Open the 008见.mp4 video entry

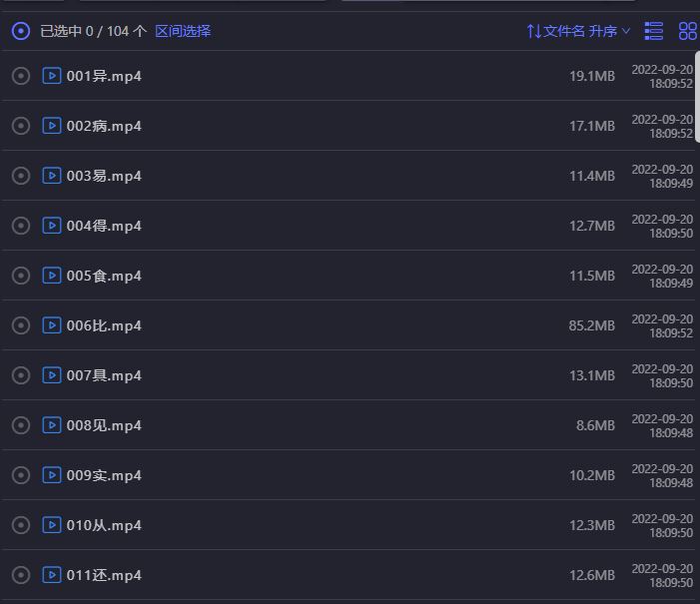coord(104,425)
